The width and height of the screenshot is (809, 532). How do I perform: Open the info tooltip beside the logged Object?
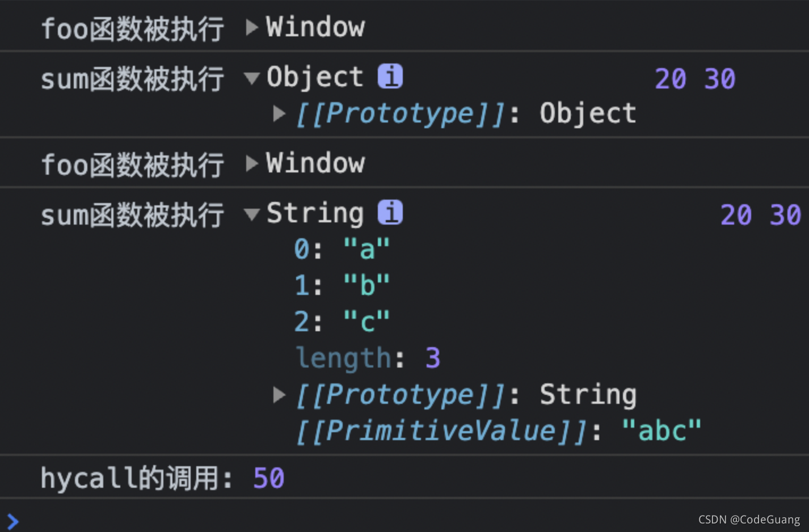(390, 77)
